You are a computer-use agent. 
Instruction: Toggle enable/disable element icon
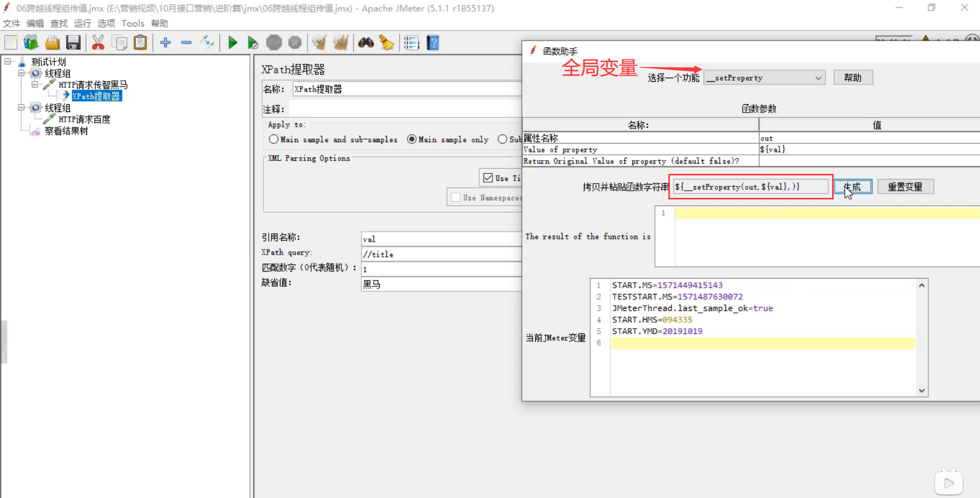point(207,42)
